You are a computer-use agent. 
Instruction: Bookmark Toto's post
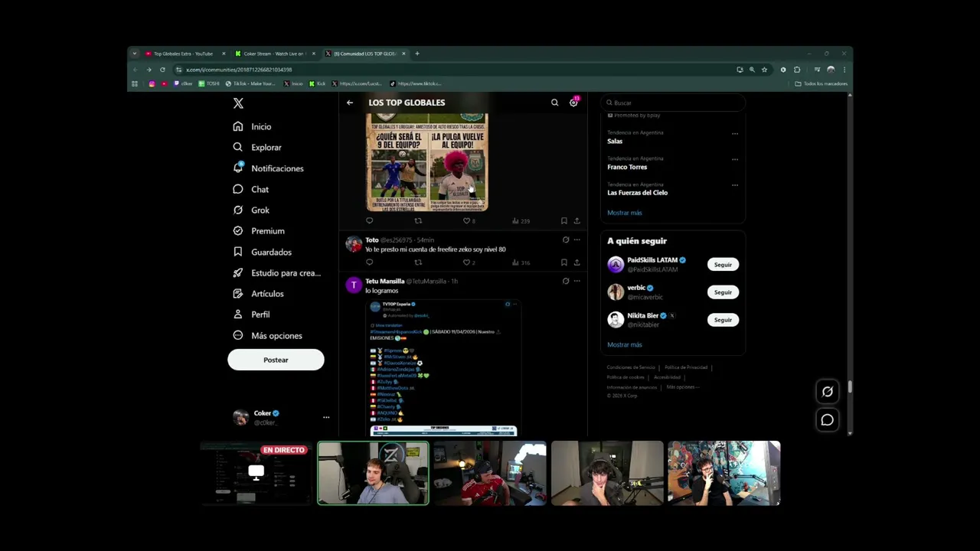tap(564, 262)
